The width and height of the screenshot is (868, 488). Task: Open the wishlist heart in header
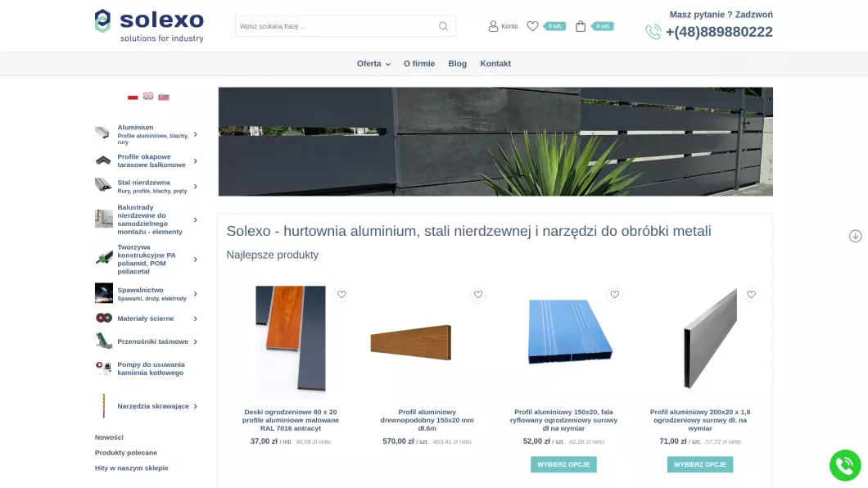point(532,26)
